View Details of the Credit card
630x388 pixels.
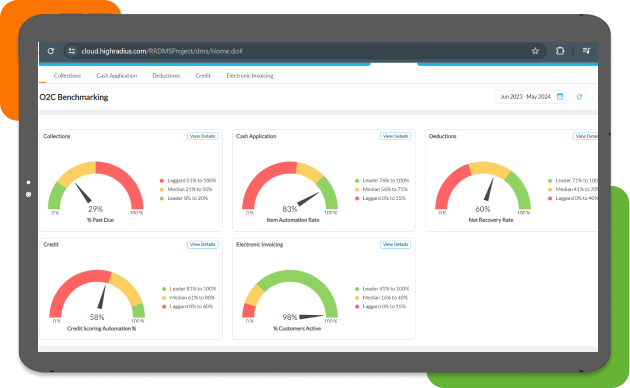202,245
